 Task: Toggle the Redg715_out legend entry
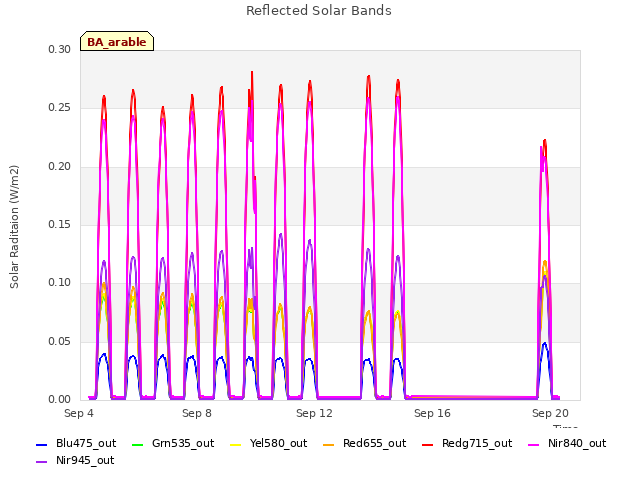click(467, 444)
